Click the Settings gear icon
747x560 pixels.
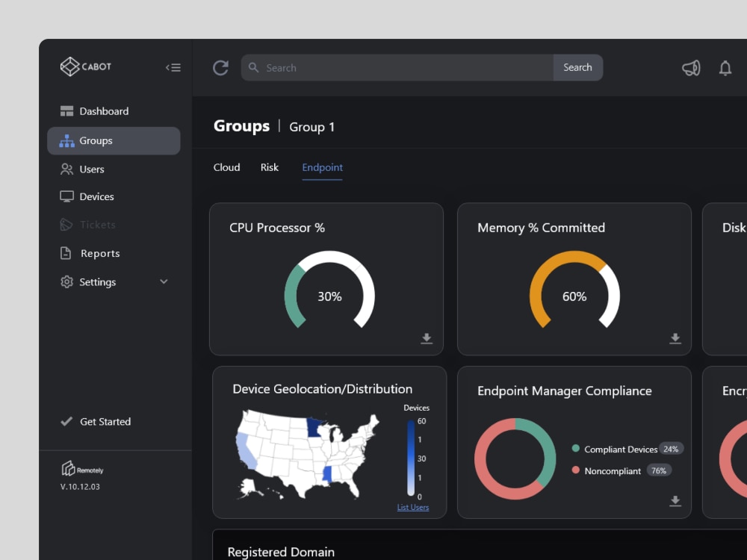click(66, 282)
